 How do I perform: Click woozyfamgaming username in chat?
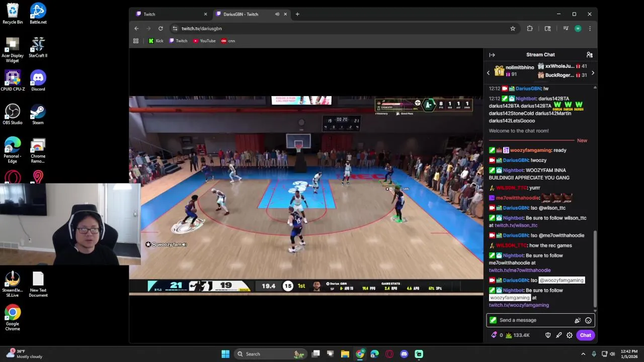coord(531,150)
